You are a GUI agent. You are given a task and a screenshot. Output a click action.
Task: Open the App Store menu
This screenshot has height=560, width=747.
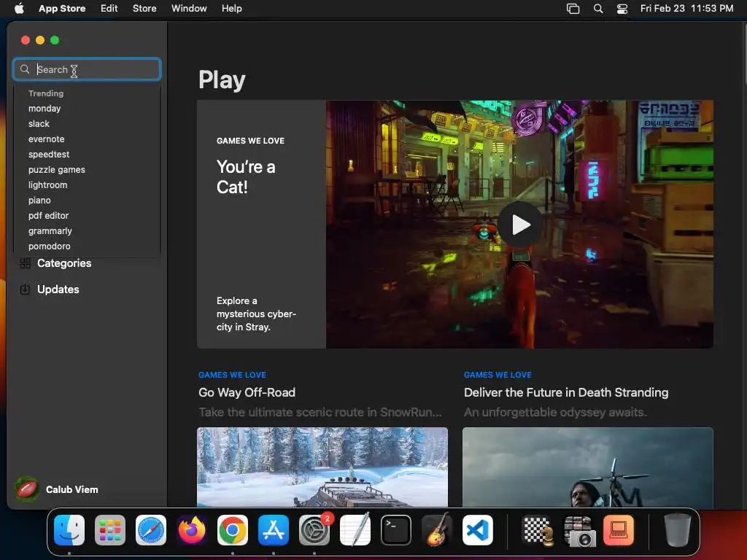coord(62,9)
